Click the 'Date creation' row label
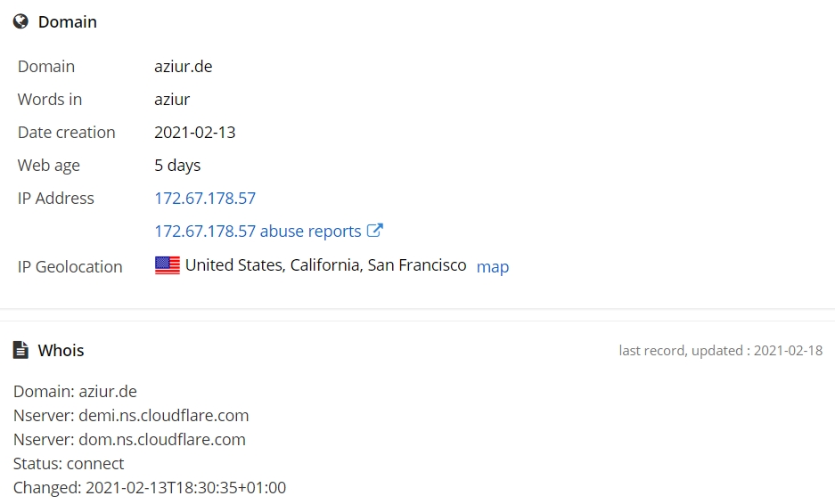The width and height of the screenshot is (835, 504). pyautogui.click(x=67, y=133)
